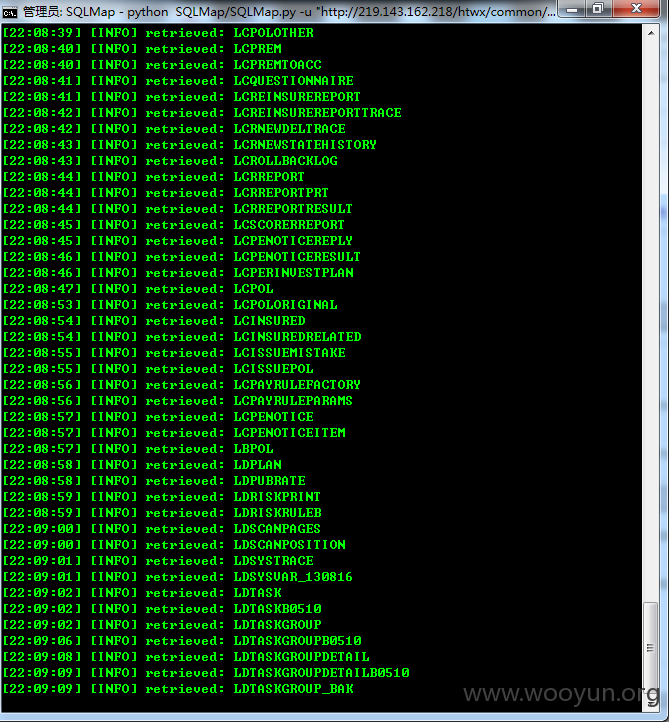Image resolution: width=669 pixels, height=722 pixels.
Task: Select the line LCPOLORIGINAL
Action: click(170, 305)
